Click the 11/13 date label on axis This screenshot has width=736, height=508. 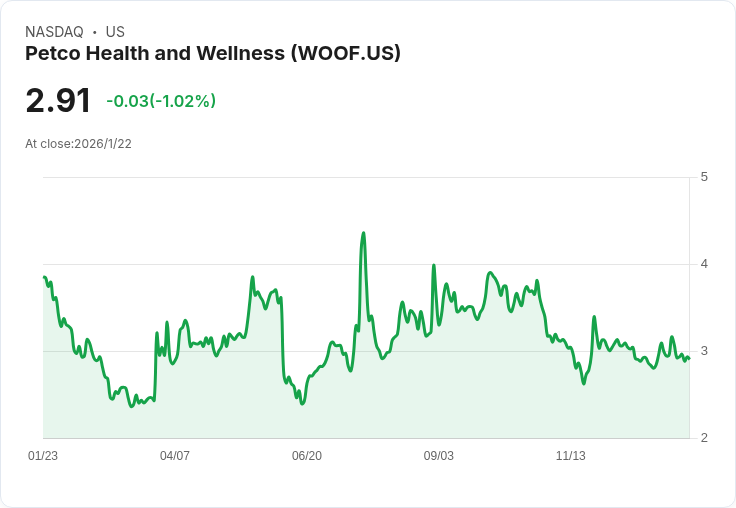571,455
